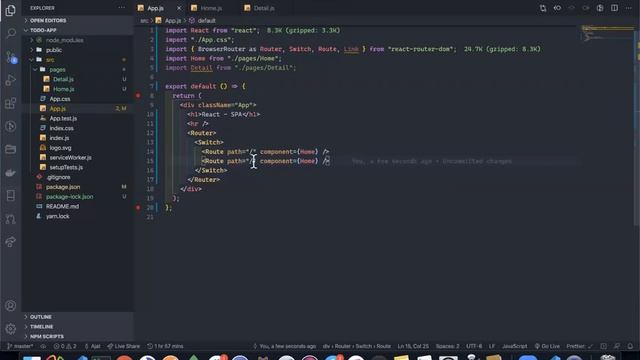Click the notifications bell in status bar
The image size is (640, 360).
(630, 346)
